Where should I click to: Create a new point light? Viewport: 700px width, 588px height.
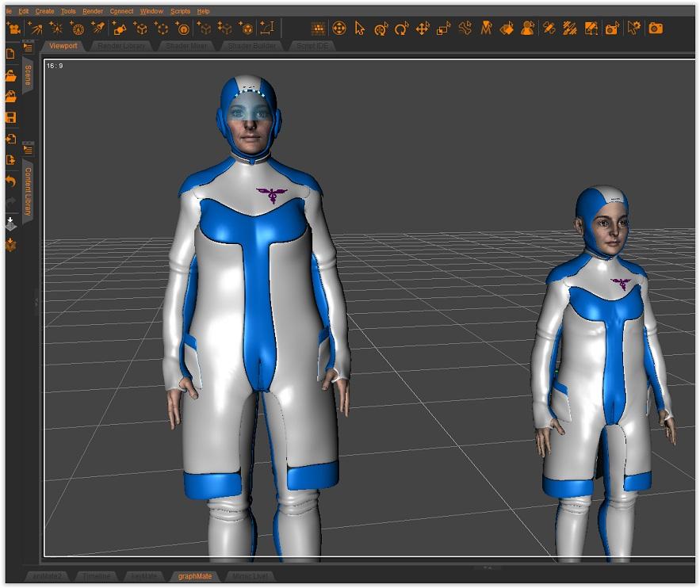click(55, 29)
